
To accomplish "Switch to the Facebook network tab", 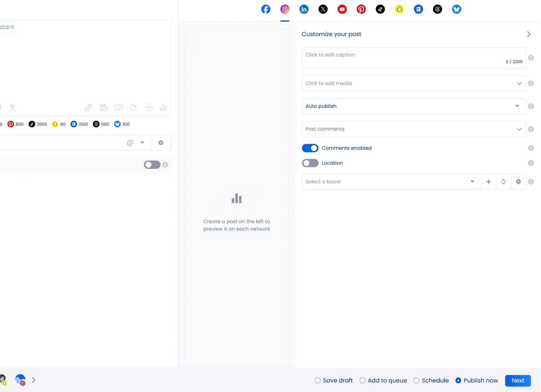I will coord(266,9).
